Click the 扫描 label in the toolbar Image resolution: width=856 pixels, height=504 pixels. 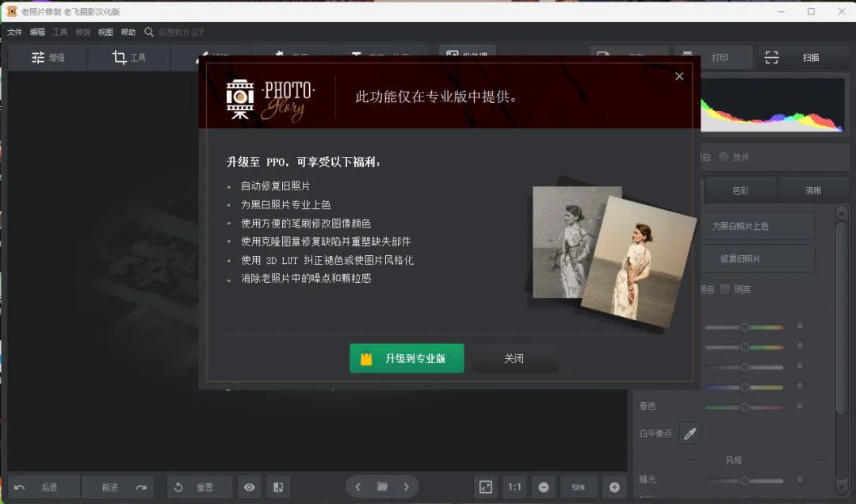[811, 57]
